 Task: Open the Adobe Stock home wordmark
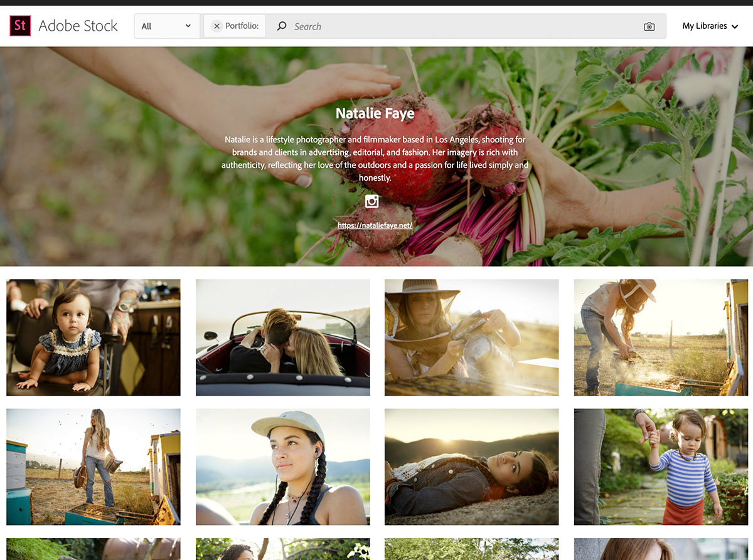78,26
